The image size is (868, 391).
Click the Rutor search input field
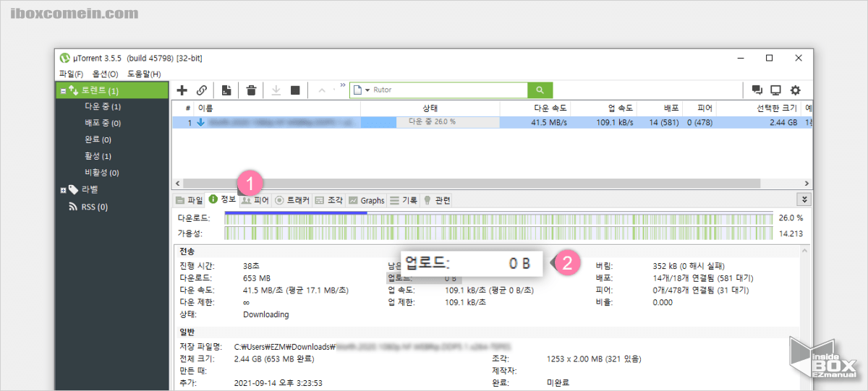tap(449, 90)
